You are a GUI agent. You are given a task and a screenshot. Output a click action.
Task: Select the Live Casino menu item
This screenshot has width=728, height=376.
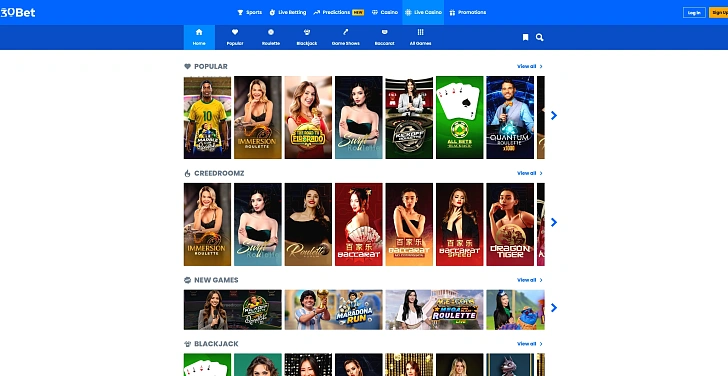tap(423, 13)
